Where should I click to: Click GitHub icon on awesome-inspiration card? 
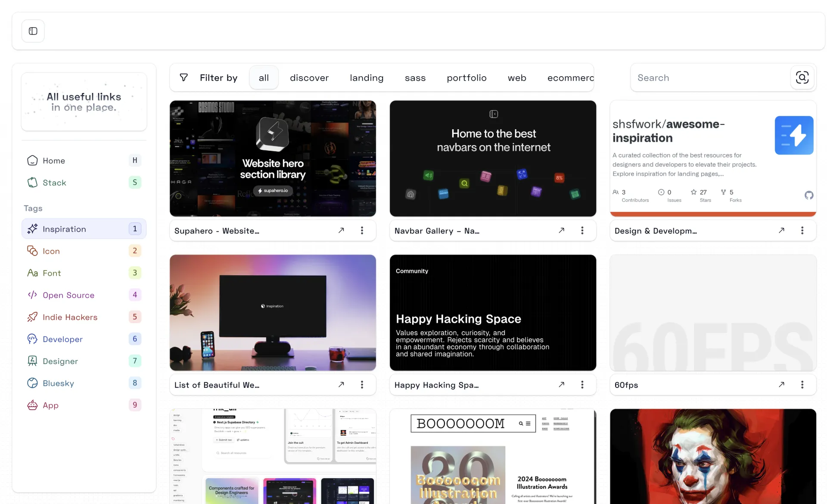pos(809,195)
